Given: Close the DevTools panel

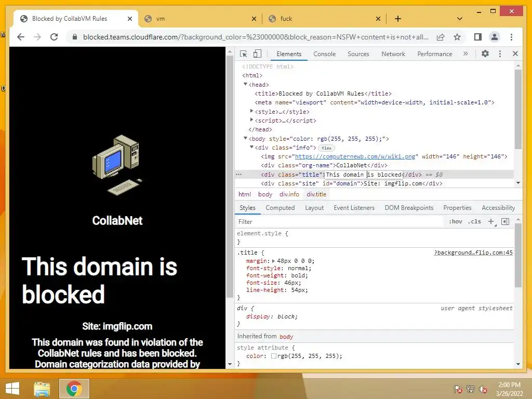Looking at the screenshot, I should point(515,54).
